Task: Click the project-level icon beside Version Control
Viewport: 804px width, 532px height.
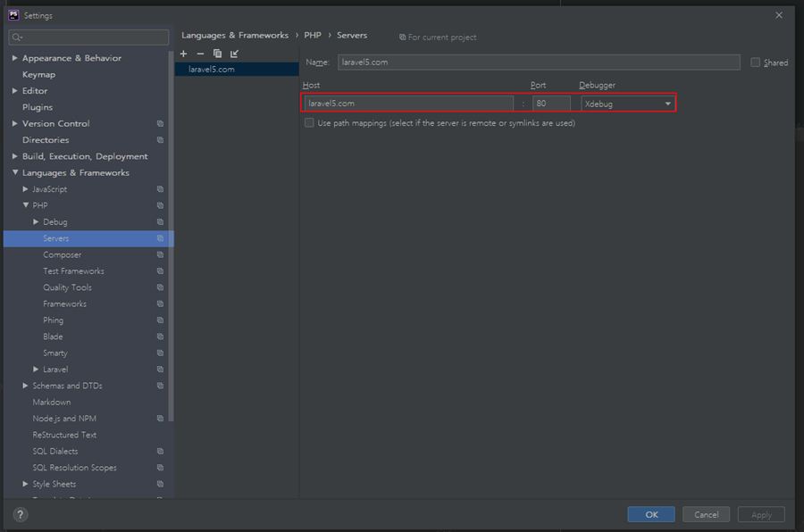Action: (160, 124)
